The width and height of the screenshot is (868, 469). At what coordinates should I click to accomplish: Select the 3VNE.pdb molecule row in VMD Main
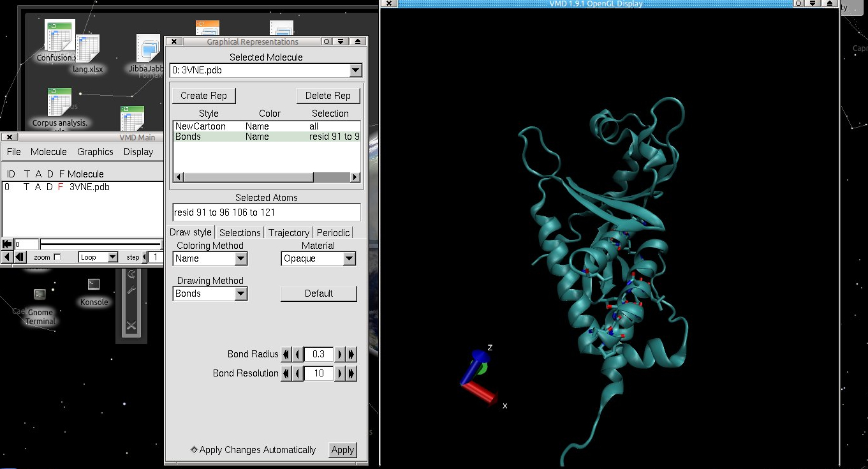83,187
